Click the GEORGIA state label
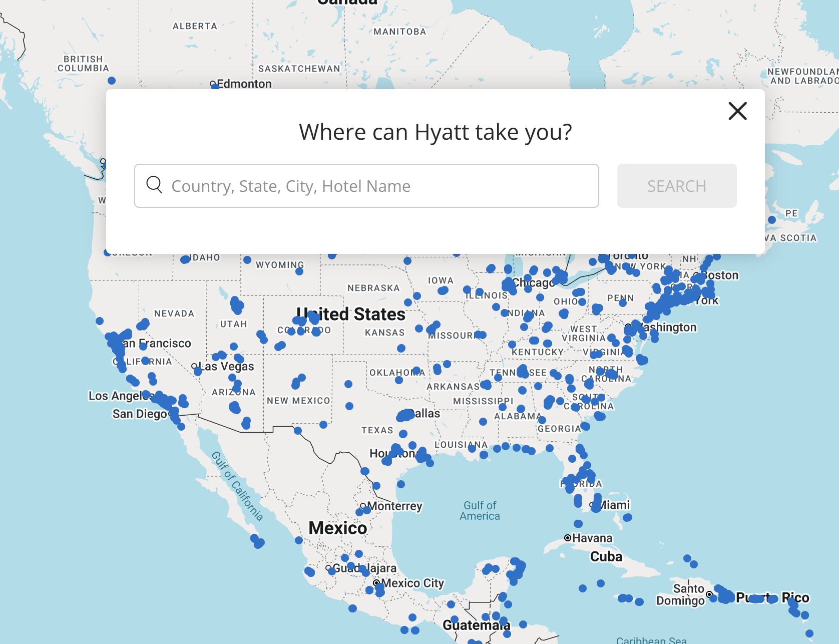 pyautogui.click(x=560, y=429)
